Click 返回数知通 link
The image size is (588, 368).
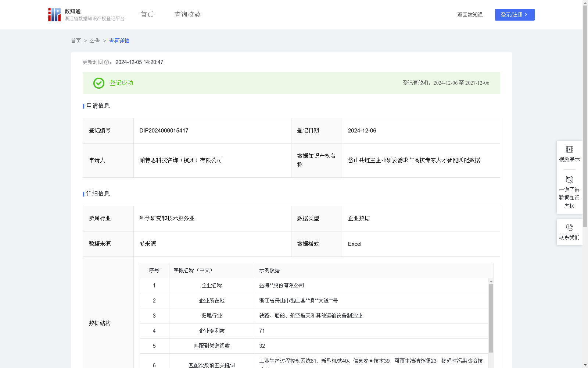click(x=470, y=15)
